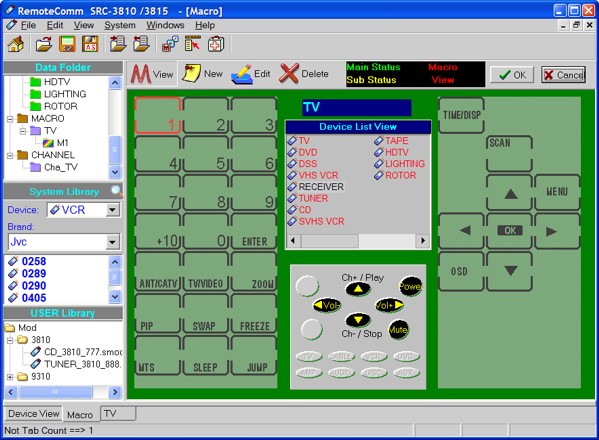The image size is (599, 440).
Task: Click the Cancel button
Action: point(563,74)
